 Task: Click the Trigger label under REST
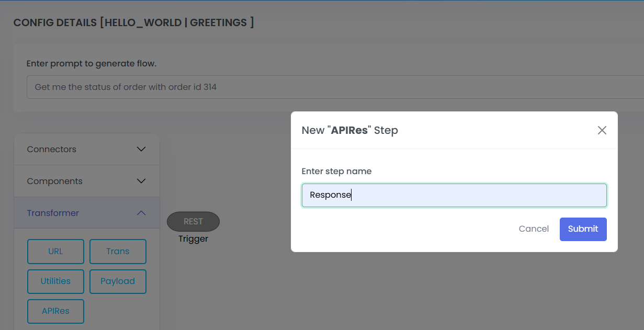coord(193,238)
